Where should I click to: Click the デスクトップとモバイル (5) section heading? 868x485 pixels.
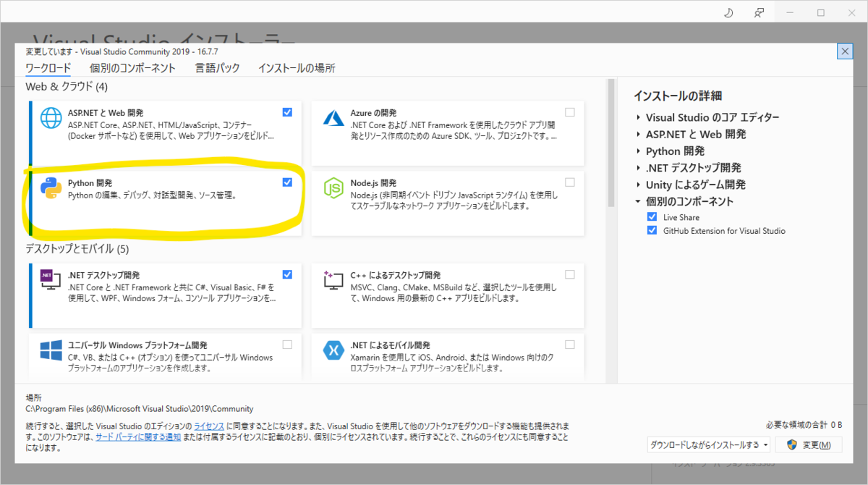77,249
